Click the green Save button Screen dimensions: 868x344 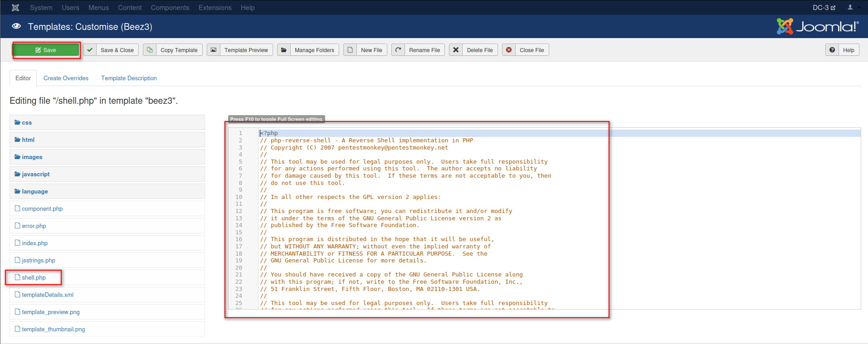pyautogui.click(x=46, y=50)
